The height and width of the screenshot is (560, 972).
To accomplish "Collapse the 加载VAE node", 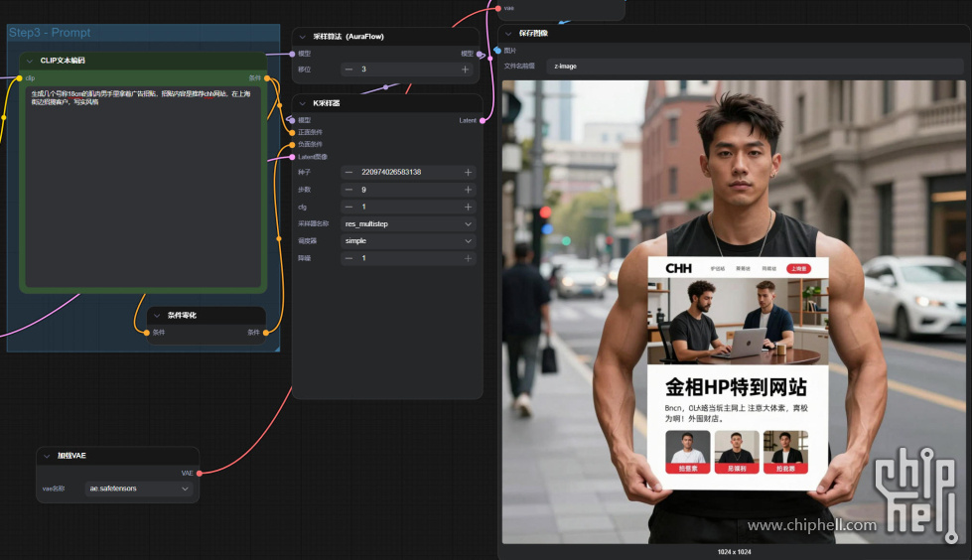I will coord(46,456).
